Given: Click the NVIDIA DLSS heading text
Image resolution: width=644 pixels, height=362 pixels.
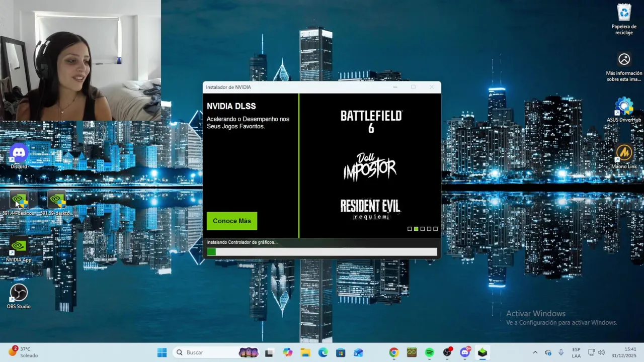Looking at the screenshot, I should pos(231,106).
